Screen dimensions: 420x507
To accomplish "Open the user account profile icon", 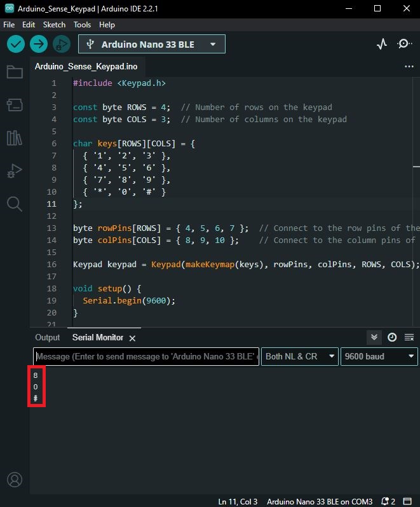I will pyautogui.click(x=15, y=480).
